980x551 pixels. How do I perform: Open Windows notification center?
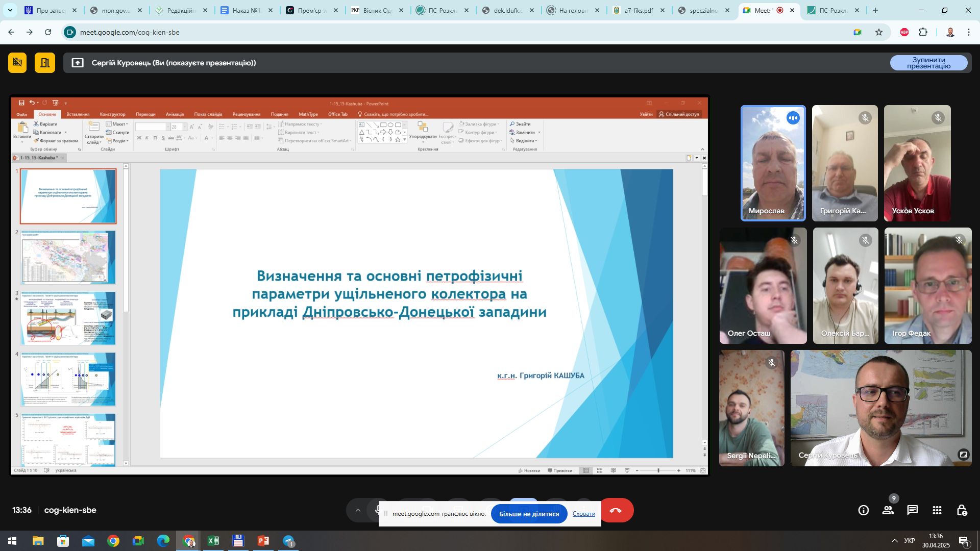coord(964,541)
